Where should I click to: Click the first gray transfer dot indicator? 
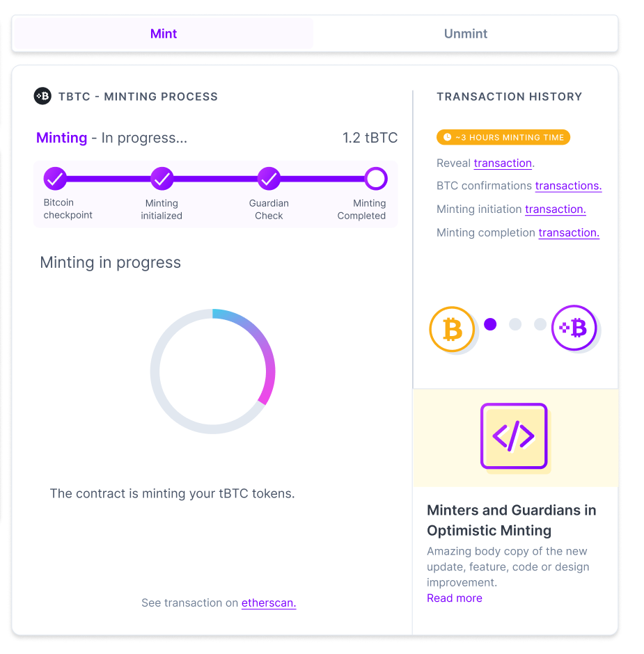coord(515,324)
